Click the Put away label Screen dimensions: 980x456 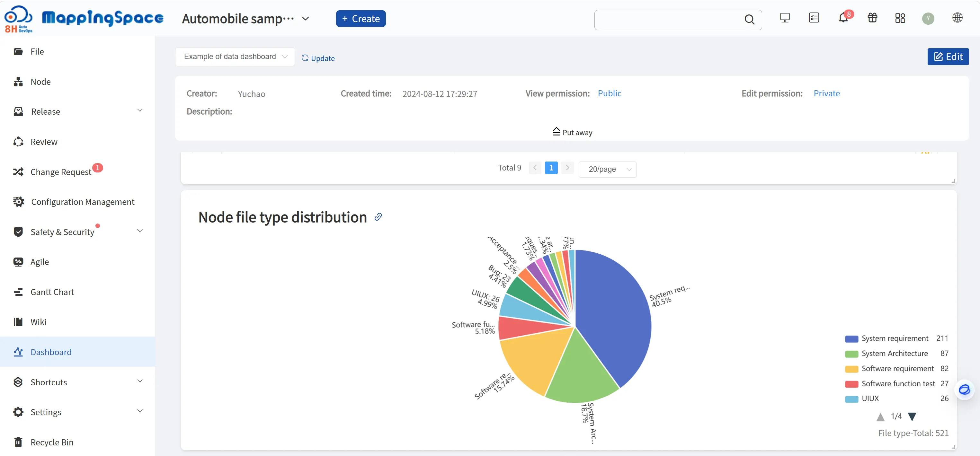tap(577, 132)
